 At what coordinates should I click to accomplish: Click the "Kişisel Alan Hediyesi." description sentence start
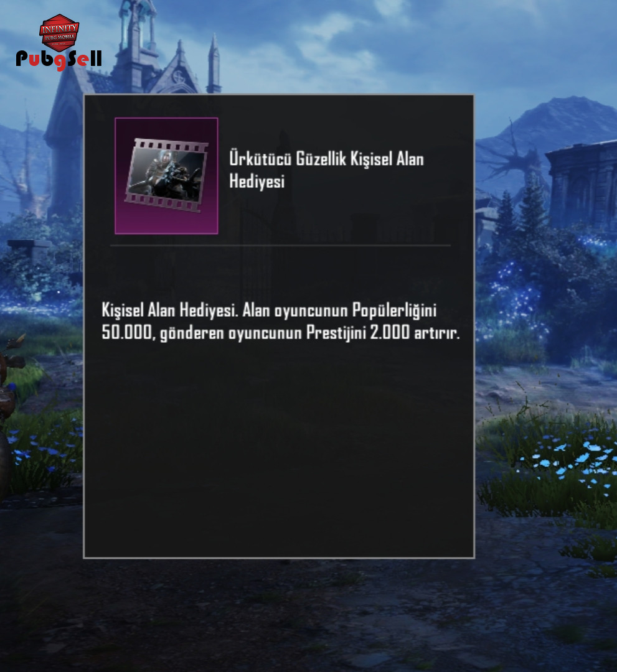click(x=169, y=310)
